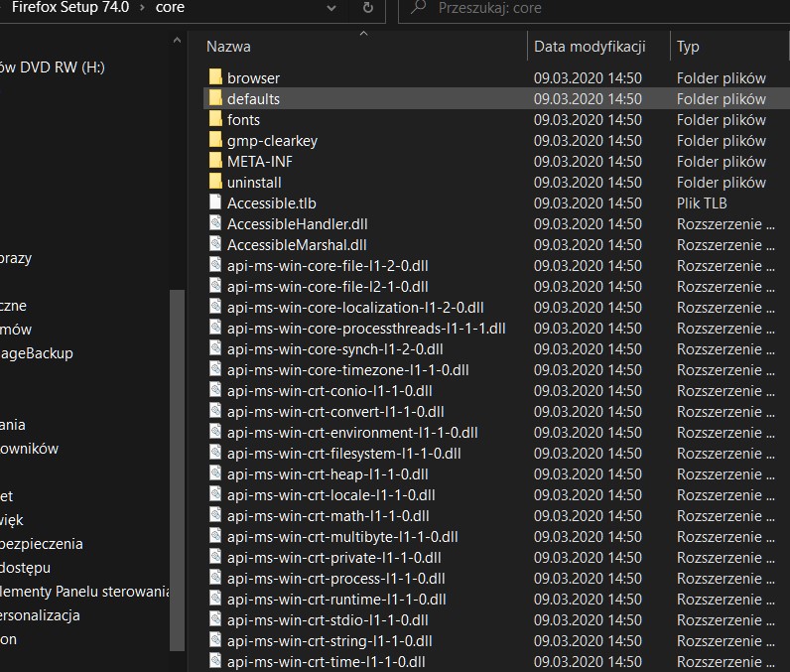Select file api-ms-win-crt-runtime-l1-1-0.dll
The image size is (790, 672).
336,599
